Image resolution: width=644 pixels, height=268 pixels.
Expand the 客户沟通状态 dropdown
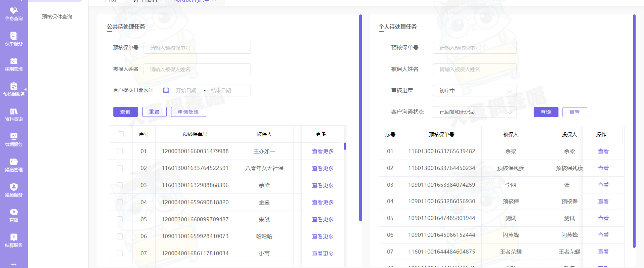point(475,112)
